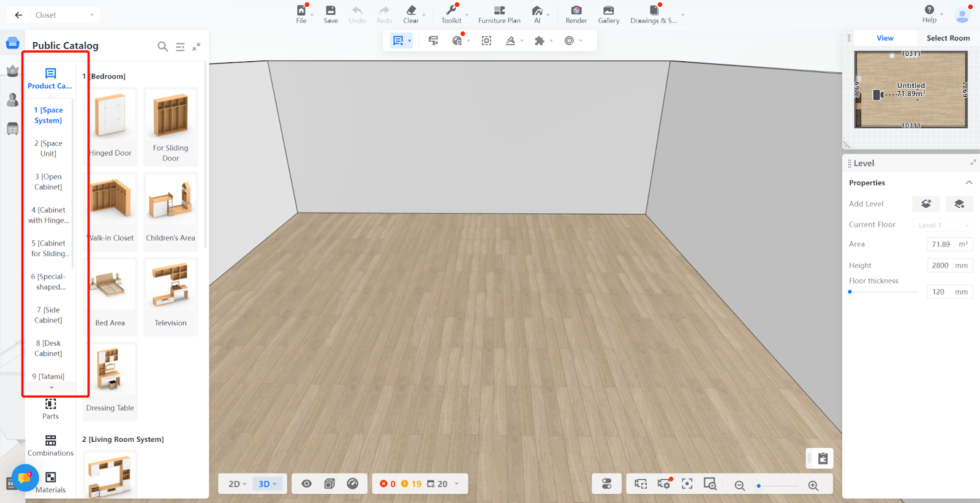This screenshot has height=503, width=980.
Task: Open the Closet mode dropdown
Action: (65, 15)
